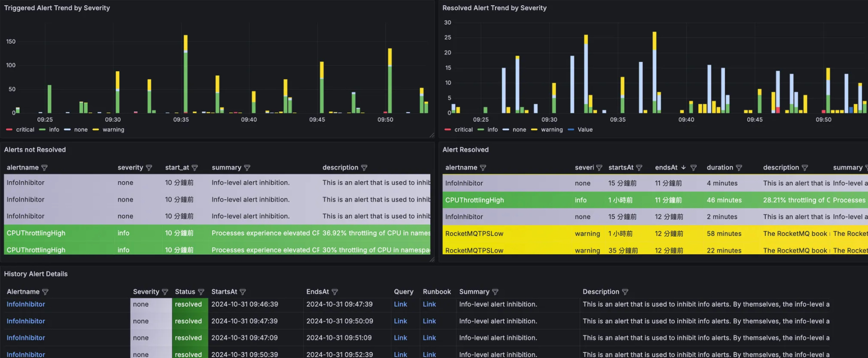
Task: Open startsAt filter in Alert Resolved table
Action: (639, 168)
